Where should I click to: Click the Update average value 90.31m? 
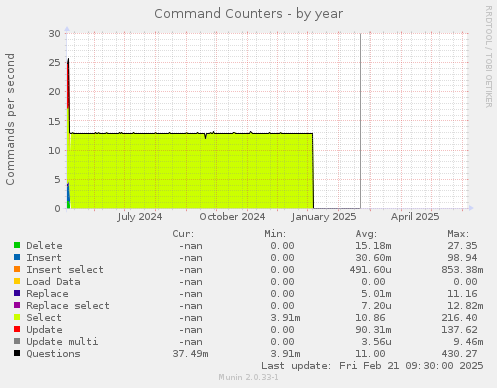373,330
